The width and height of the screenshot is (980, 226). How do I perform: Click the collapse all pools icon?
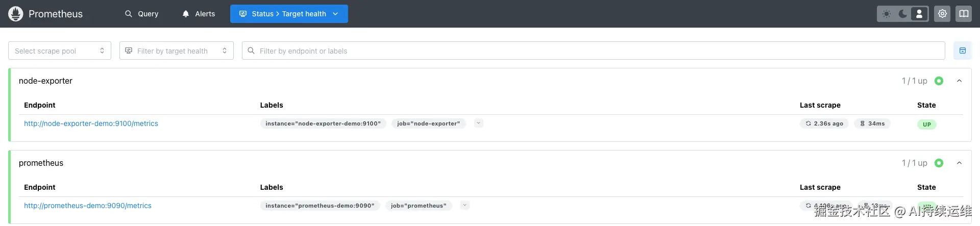(962, 51)
